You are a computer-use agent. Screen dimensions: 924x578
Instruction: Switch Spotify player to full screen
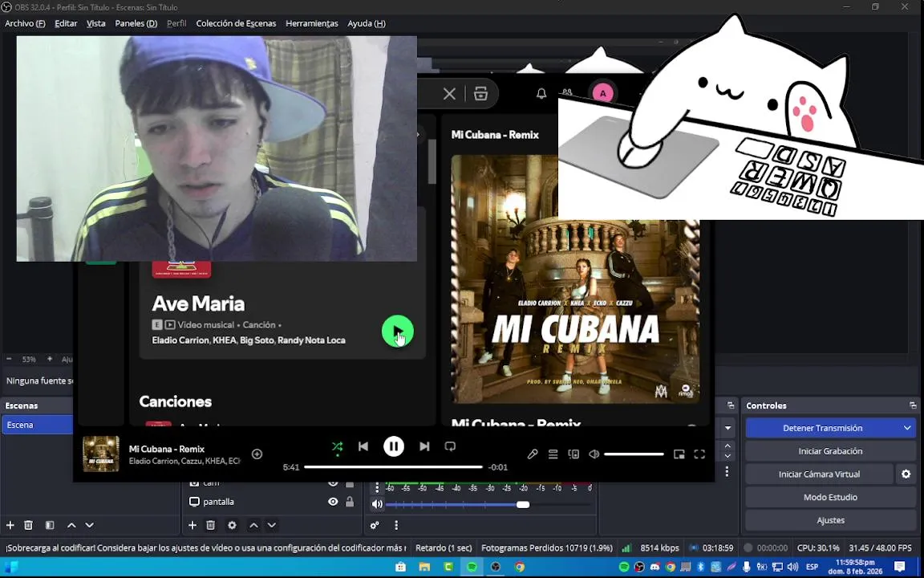click(699, 454)
